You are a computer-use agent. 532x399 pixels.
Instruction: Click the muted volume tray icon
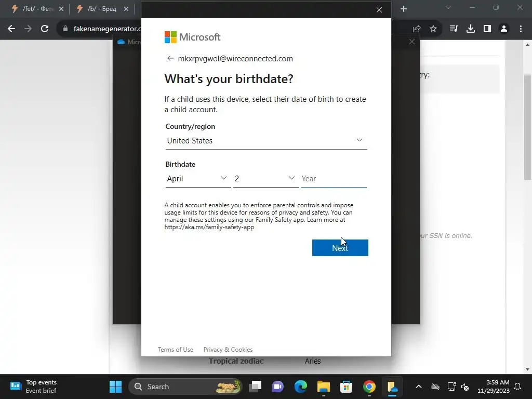465,387
